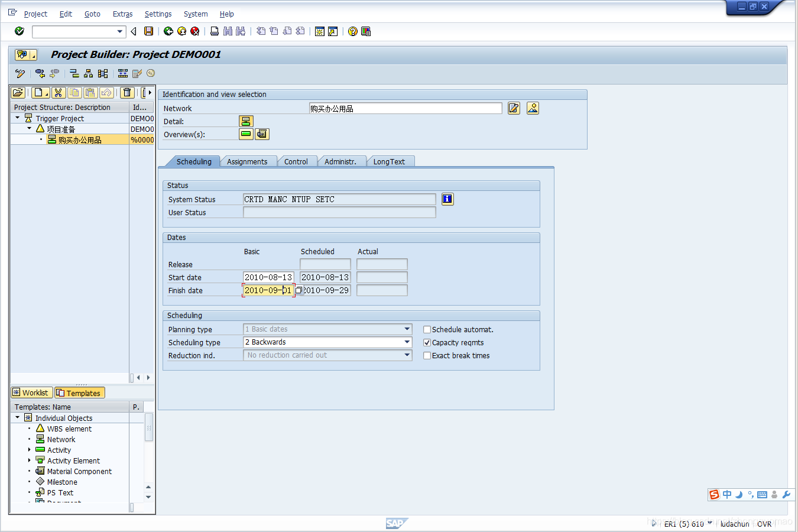
Task: Click the Cut scissors icon
Action: [58, 92]
